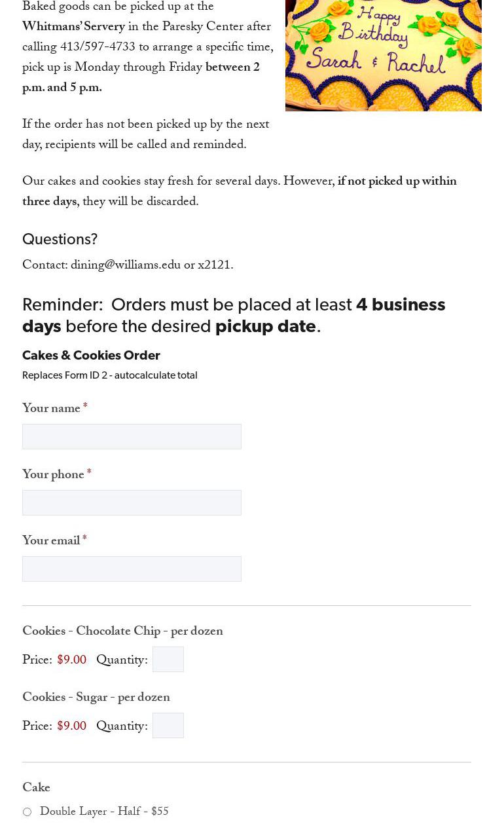Click the Your name input field
Image resolution: width=504 pixels, height=826 pixels.
coord(132,436)
